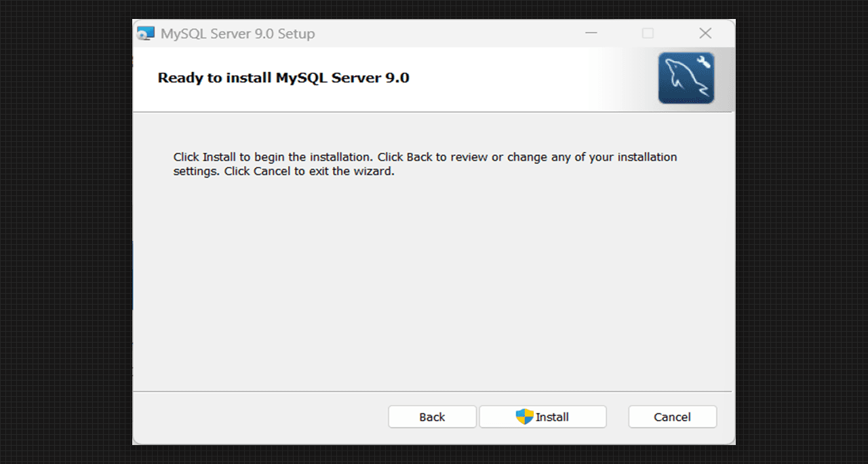868x464 pixels.
Task: Click the greyed-out maximize button
Action: coord(648,33)
